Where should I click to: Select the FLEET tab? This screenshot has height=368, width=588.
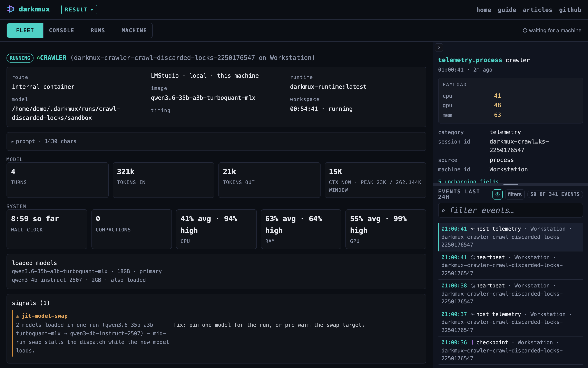[x=25, y=30]
